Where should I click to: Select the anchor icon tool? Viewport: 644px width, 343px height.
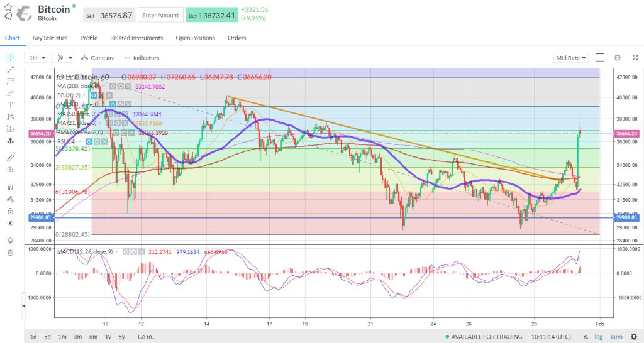coord(10,141)
